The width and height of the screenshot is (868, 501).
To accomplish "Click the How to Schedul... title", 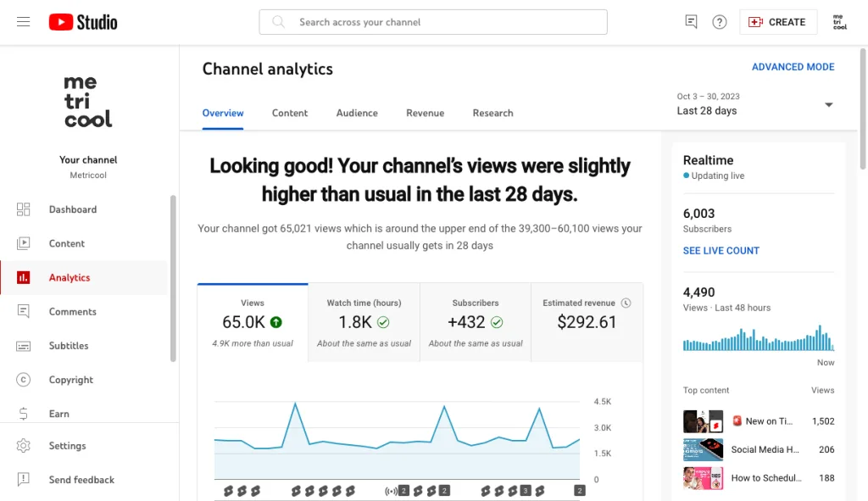I will [766, 478].
